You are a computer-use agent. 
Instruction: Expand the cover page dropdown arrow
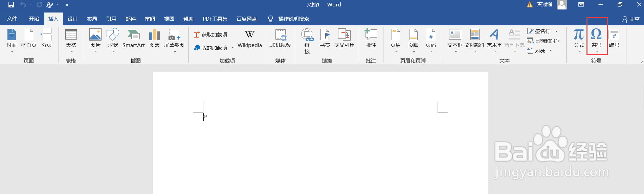click(12, 52)
